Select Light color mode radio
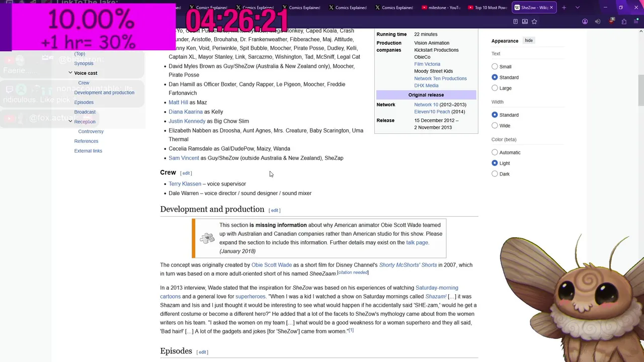The width and height of the screenshot is (644, 362). tap(495, 163)
